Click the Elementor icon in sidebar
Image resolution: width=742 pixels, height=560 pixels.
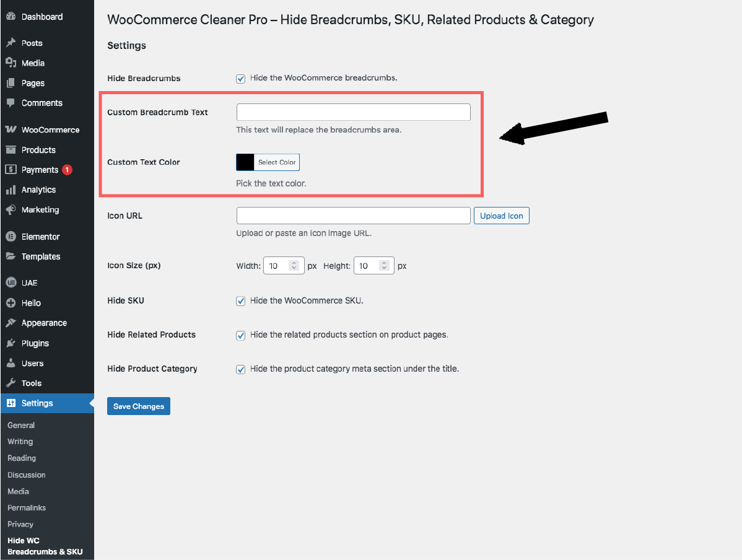11,236
